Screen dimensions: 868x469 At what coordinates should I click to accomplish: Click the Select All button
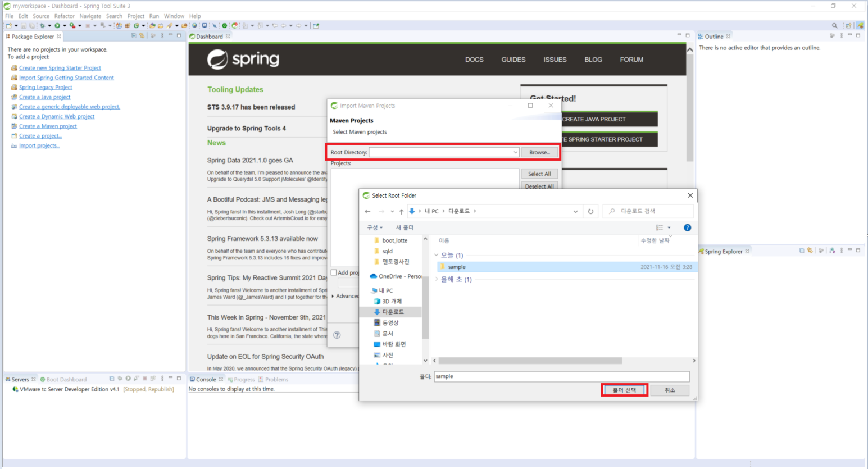tap(539, 174)
